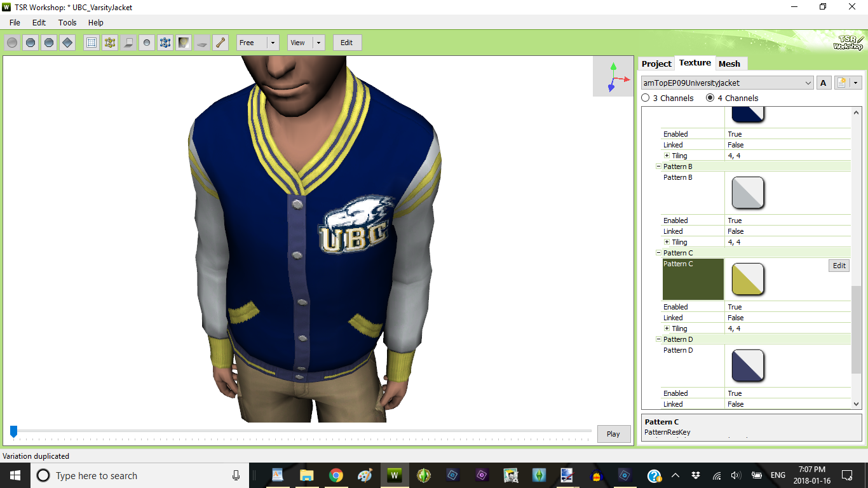This screenshot has width=868, height=488.
Task: Click the Play animation button
Action: (613, 434)
